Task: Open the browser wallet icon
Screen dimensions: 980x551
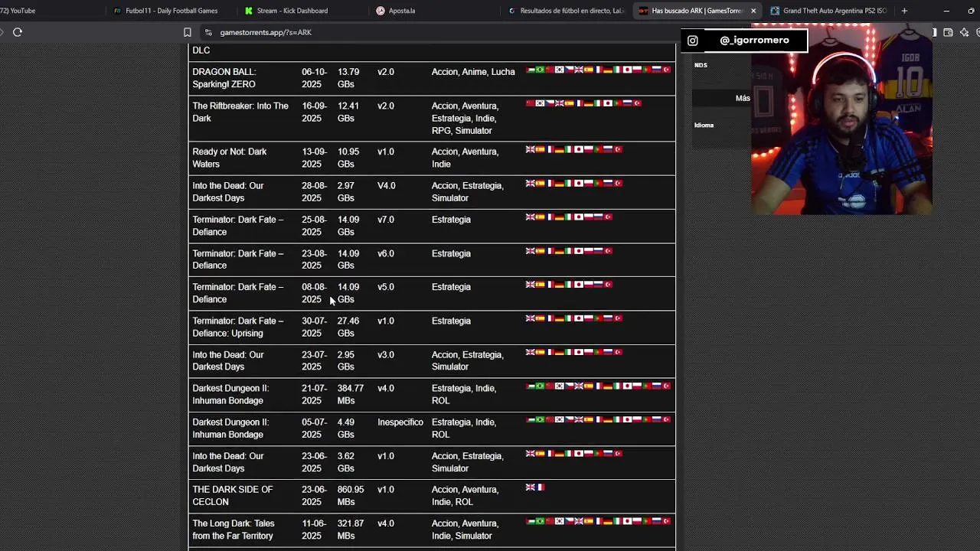Action: [948, 32]
